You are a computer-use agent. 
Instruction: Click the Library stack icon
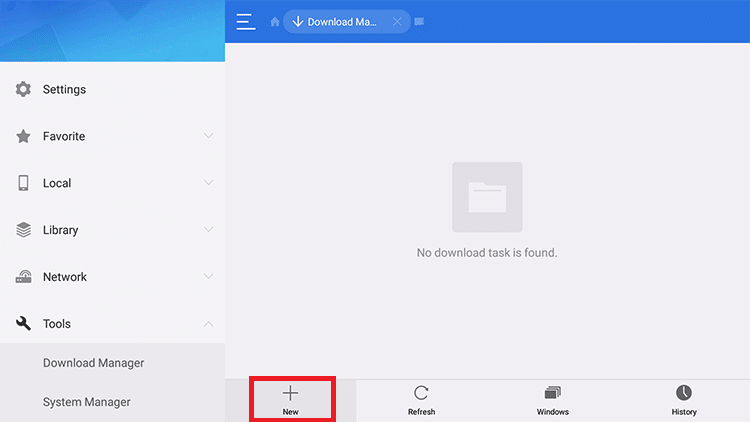tap(23, 230)
